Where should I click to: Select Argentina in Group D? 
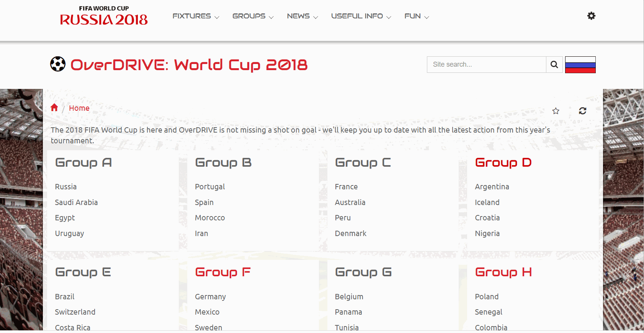click(x=492, y=187)
